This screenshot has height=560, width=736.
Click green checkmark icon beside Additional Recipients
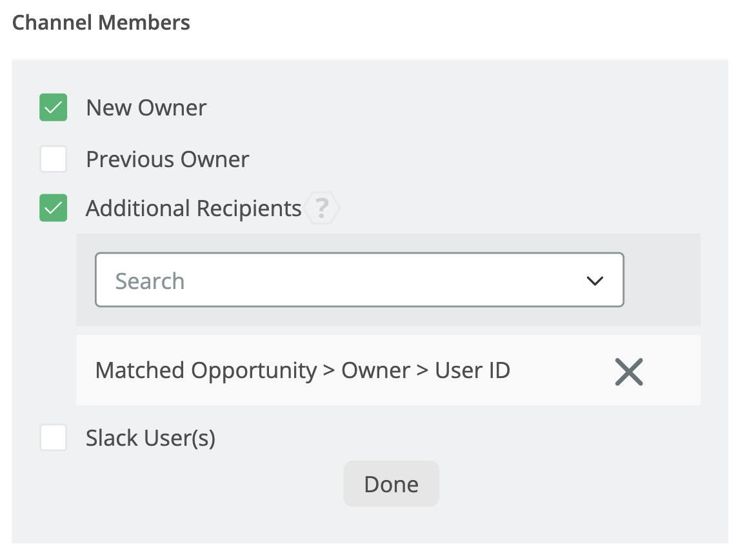54,208
